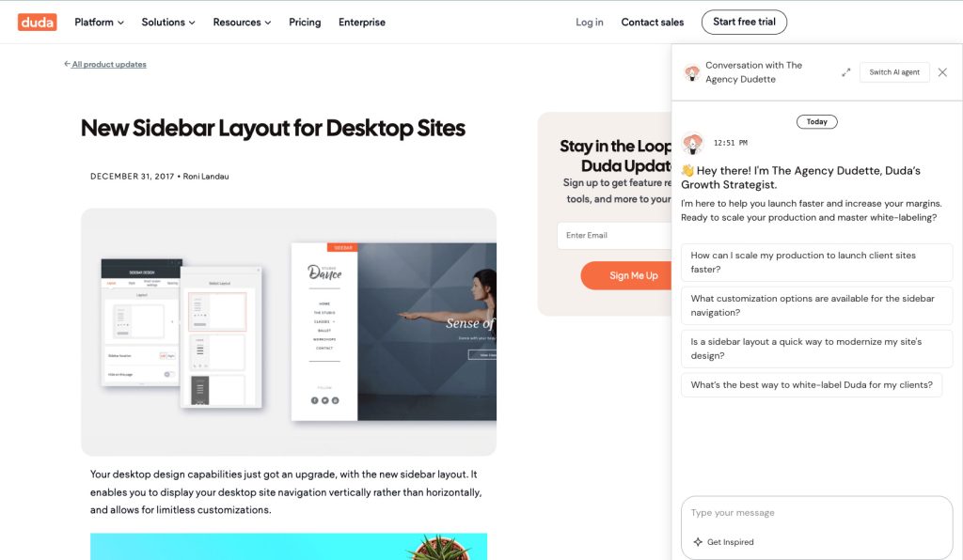The image size is (963, 560).
Task: Click Contact sales in the header
Action: (653, 23)
